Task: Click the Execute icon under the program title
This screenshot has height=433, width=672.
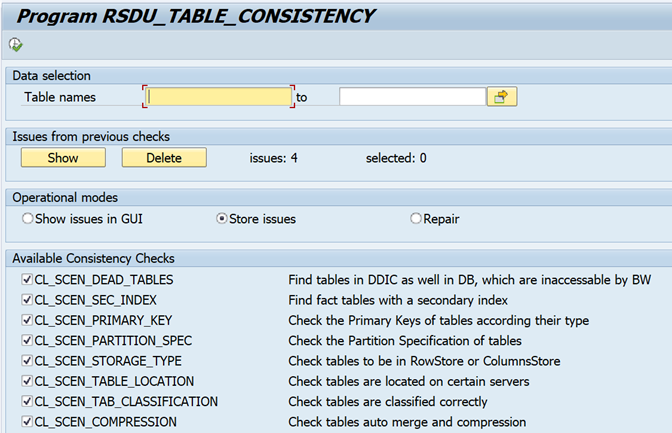Action: coord(15,44)
